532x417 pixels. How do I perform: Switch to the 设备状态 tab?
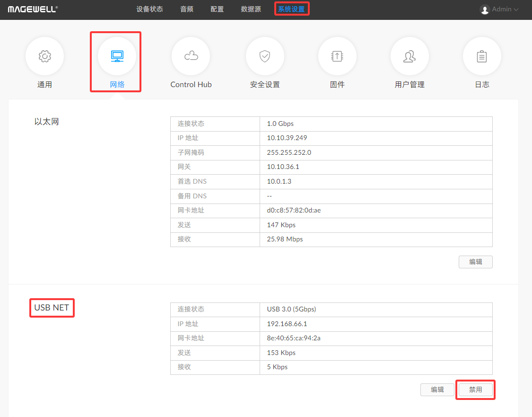click(x=149, y=9)
